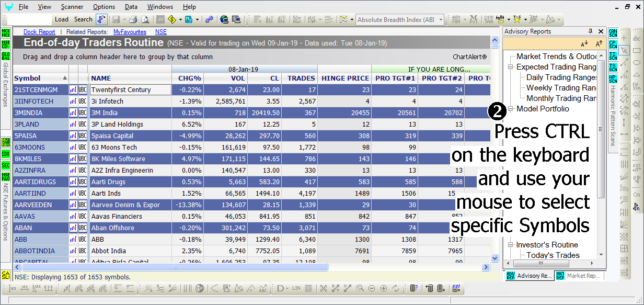Click the Print icon in the toolbar

coord(132,19)
